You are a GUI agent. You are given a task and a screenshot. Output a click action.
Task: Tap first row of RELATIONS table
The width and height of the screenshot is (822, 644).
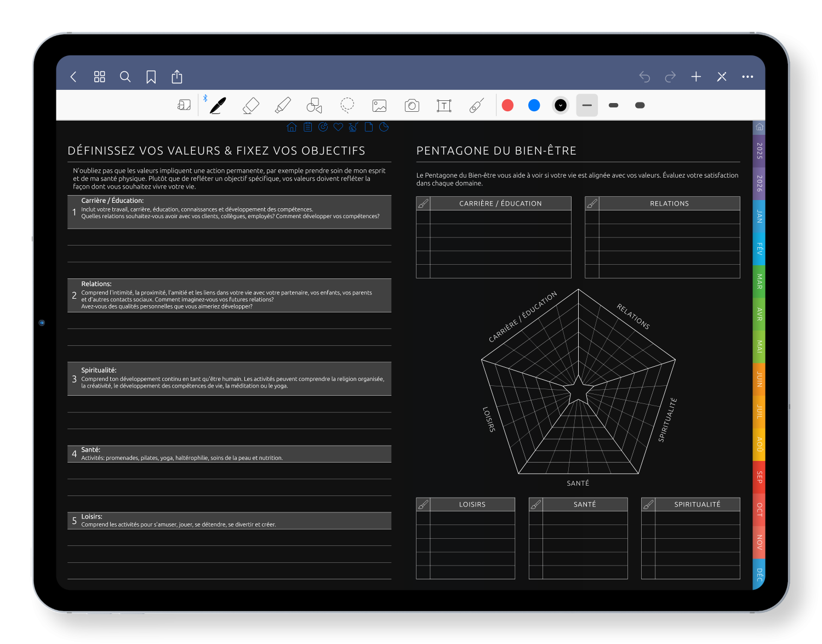663,217
